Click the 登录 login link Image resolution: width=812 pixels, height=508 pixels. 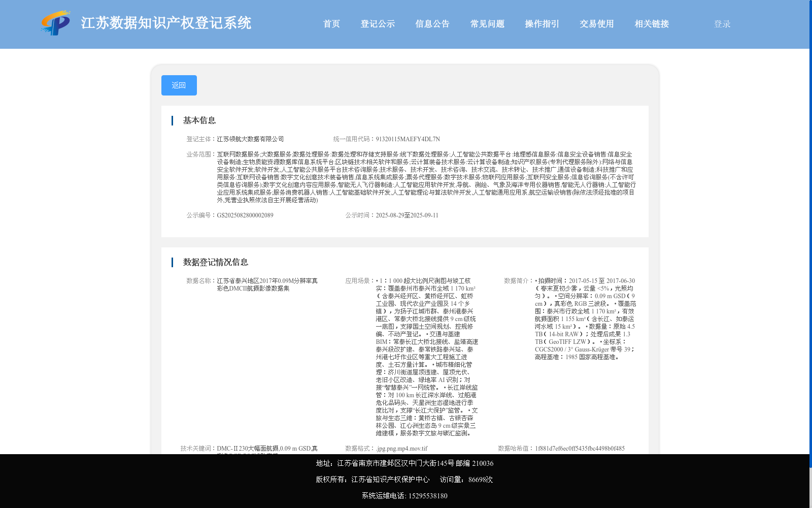[x=722, y=24]
